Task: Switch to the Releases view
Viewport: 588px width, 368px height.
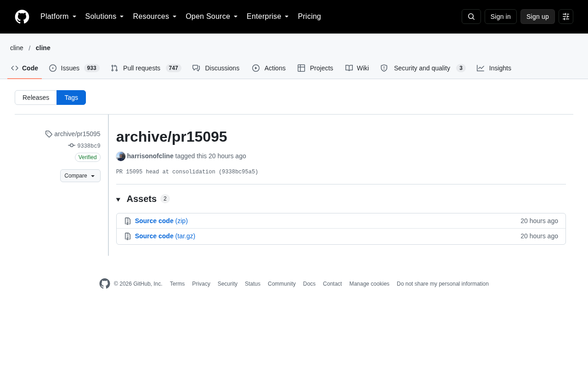Action: click(x=36, y=98)
